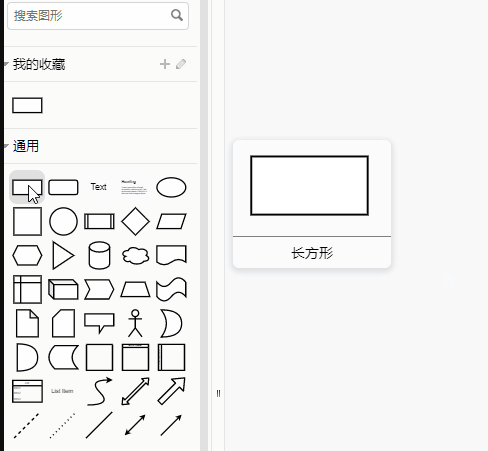This screenshot has width=488, height=451.
Task: Pick the S-shaped Curve connector
Action: coord(99,391)
